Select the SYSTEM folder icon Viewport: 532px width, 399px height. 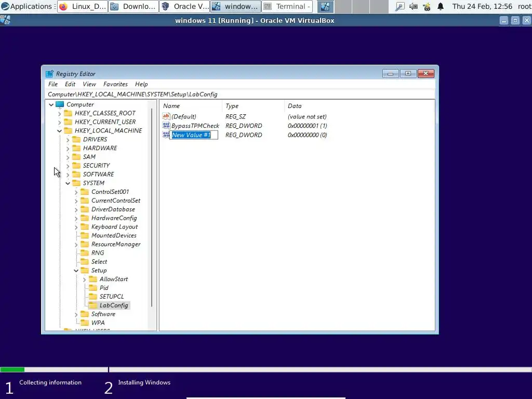click(76, 183)
